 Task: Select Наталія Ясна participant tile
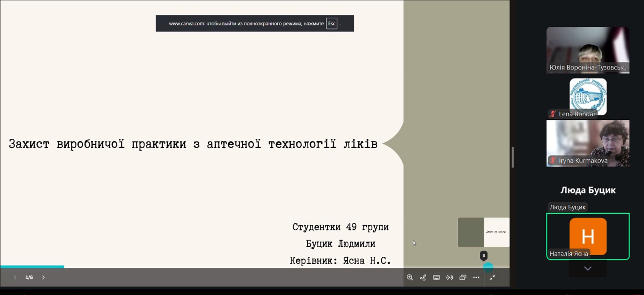[x=588, y=236]
